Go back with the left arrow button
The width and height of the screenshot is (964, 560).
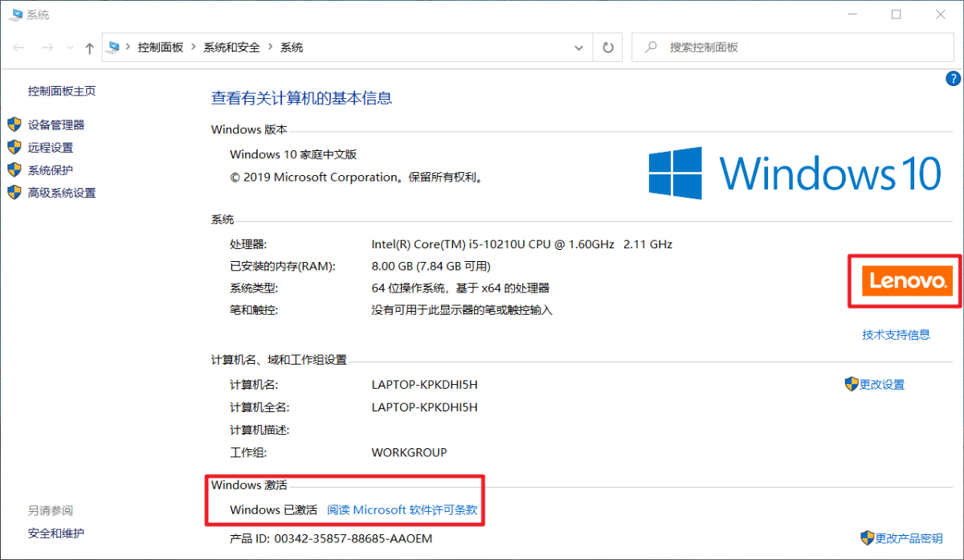point(19,48)
